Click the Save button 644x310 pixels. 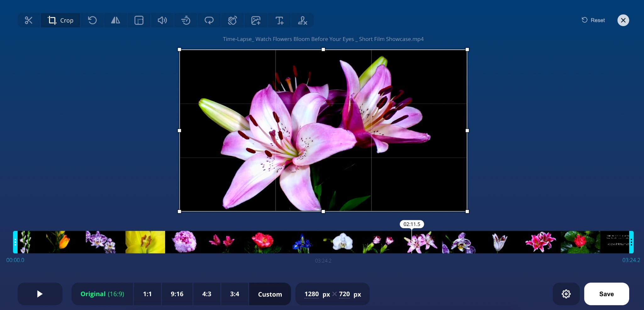click(x=606, y=294)
